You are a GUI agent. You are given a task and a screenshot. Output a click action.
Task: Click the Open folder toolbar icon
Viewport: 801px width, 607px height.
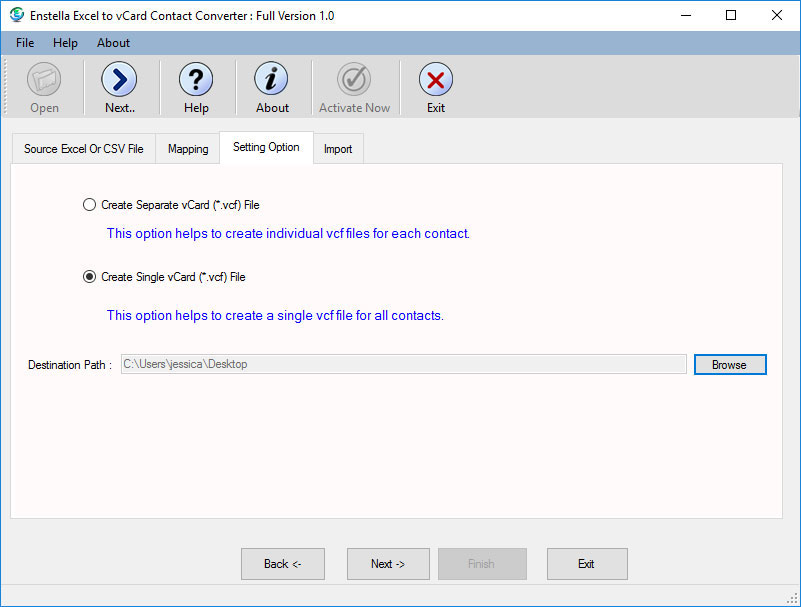click(44, 80)
